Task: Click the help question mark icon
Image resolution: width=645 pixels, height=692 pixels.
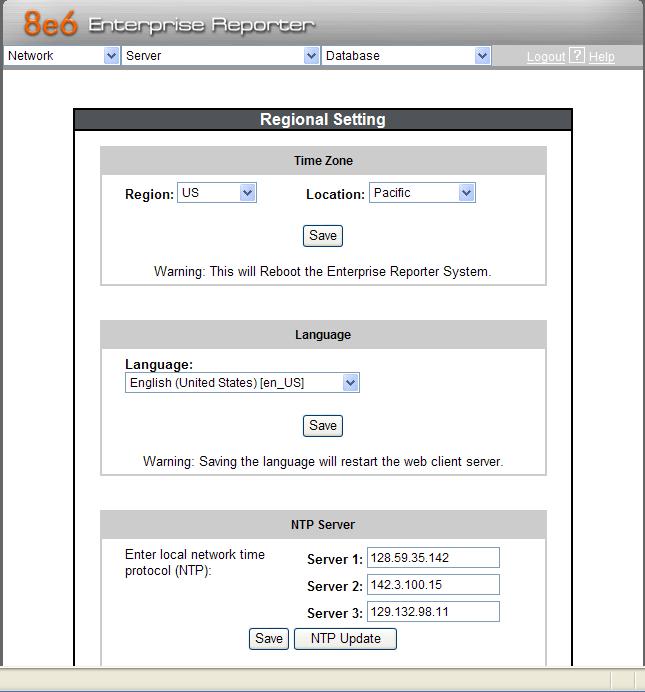Action: click(577, 56)
